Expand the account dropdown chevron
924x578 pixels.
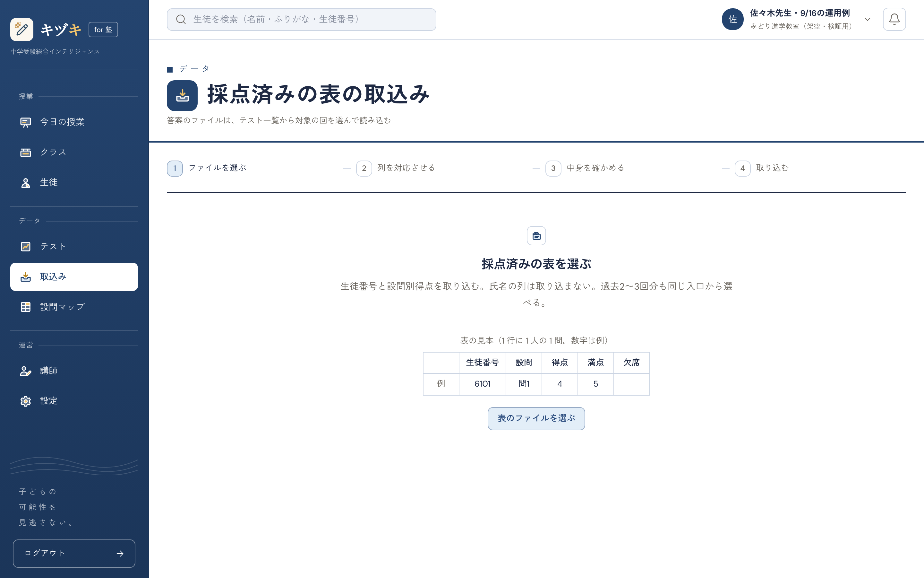click(868, 19)
